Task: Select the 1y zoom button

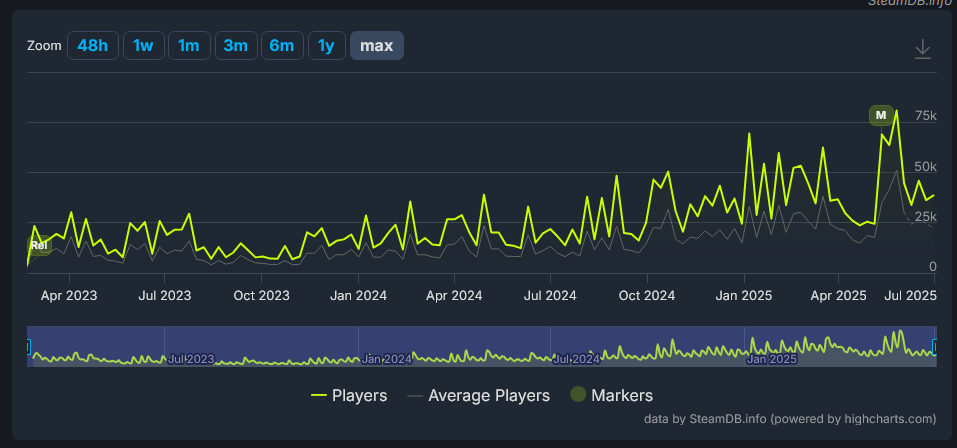Action: coord(327,46)
